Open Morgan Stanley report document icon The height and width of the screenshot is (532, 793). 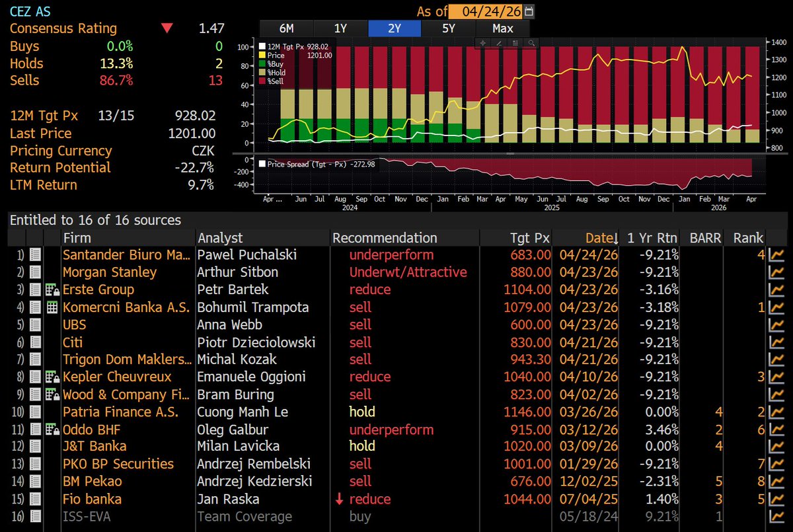tap(36, 272)
